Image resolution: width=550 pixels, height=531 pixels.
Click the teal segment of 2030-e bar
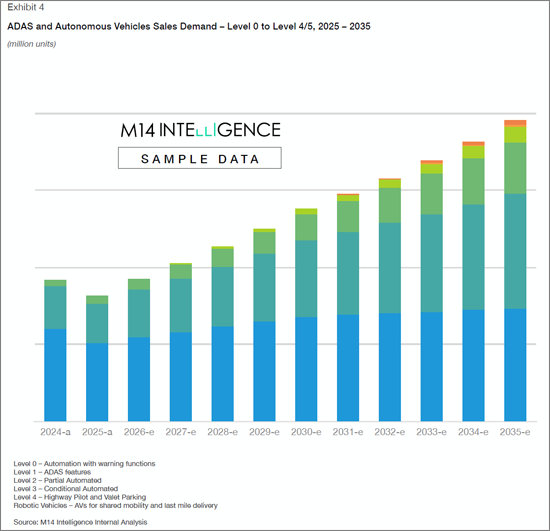(x=306, y=279)
